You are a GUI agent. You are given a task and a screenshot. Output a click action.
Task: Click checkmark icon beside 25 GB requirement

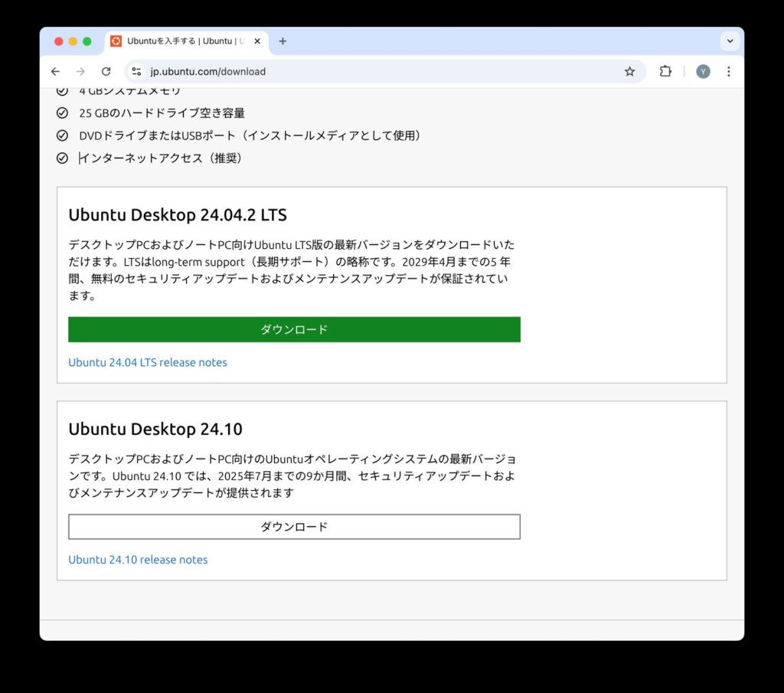(x=63, y=113)
